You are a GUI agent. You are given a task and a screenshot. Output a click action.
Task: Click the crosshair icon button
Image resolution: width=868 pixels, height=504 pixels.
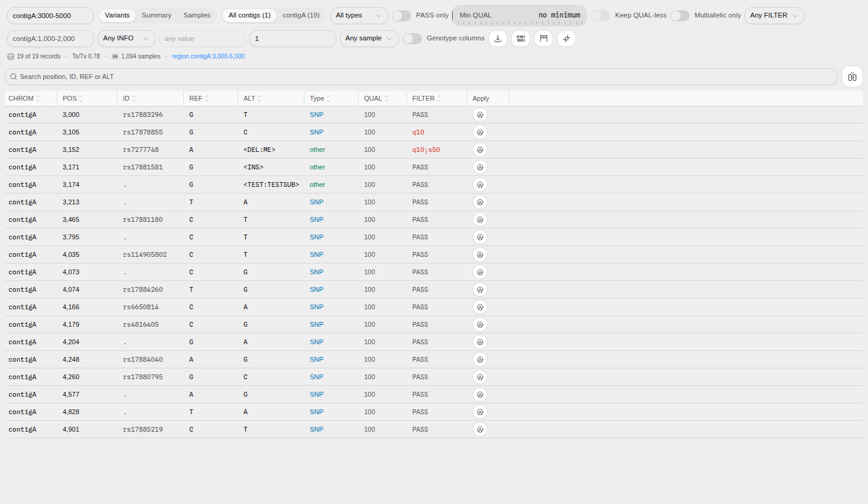tap(567, 39)
